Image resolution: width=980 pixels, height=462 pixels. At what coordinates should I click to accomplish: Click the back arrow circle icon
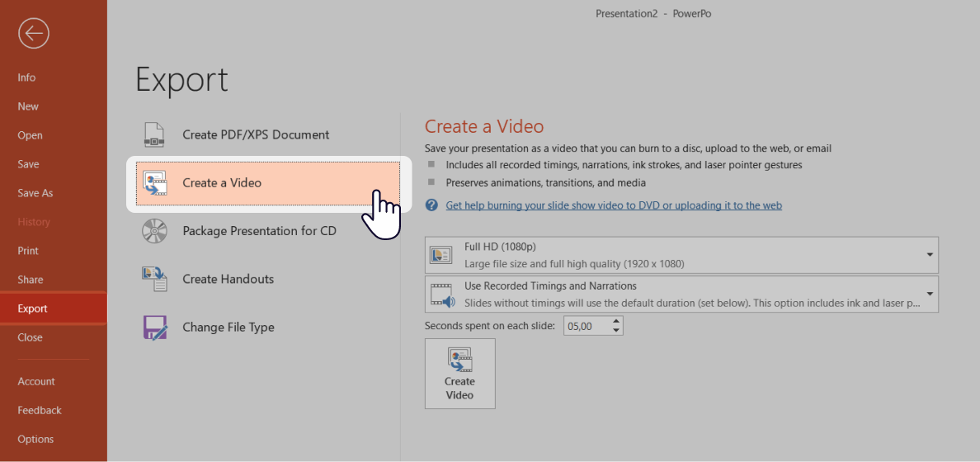tap(34, 33)
